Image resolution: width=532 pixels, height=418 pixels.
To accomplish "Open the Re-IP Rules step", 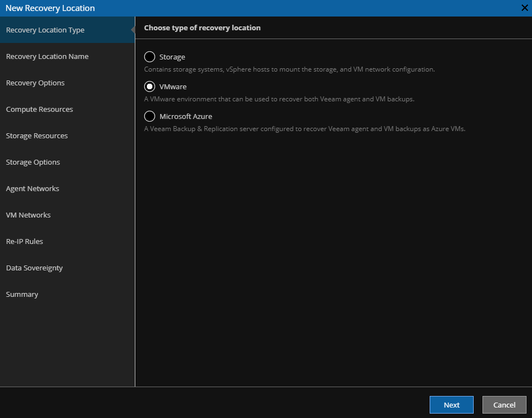I will (x=68, y=242).
